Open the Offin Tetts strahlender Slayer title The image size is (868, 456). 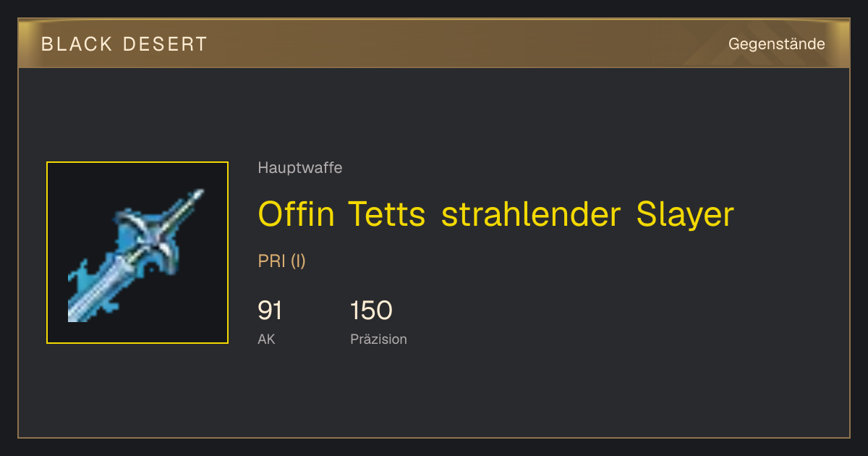pos(496,214)
